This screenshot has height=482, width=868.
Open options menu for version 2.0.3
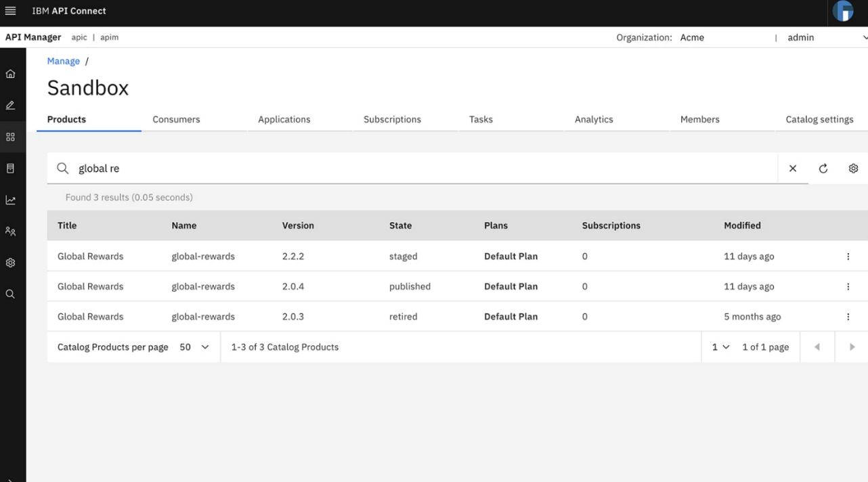848,316
